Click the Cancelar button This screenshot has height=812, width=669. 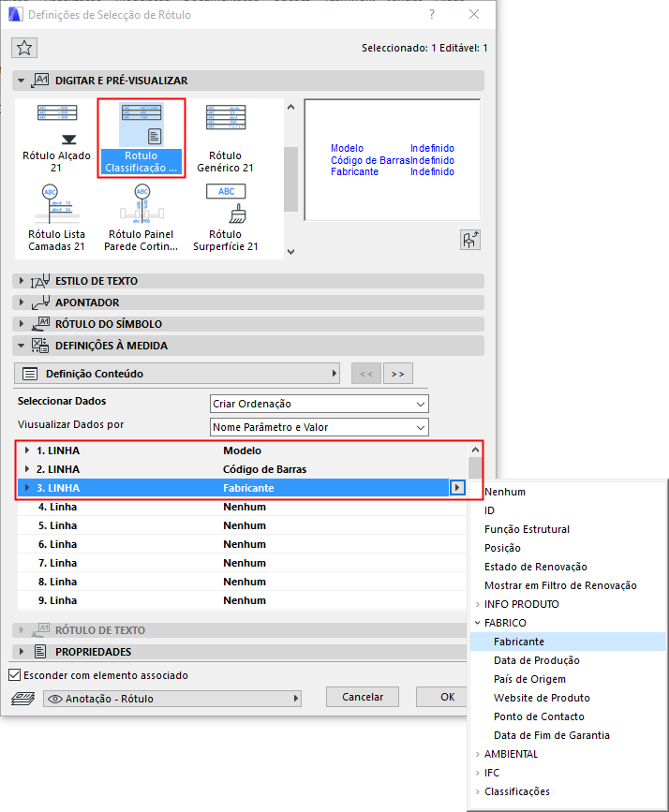tap(363, 697)
